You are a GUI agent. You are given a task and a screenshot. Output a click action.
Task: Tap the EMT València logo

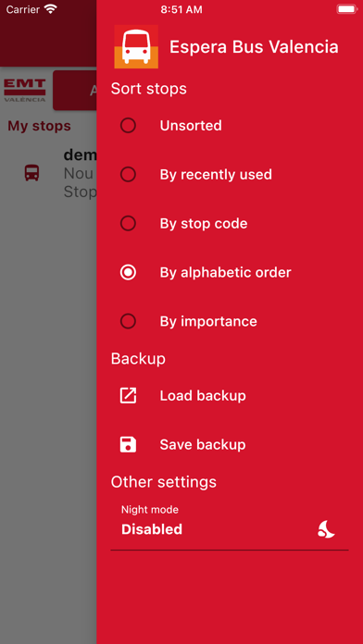[25, 91]
